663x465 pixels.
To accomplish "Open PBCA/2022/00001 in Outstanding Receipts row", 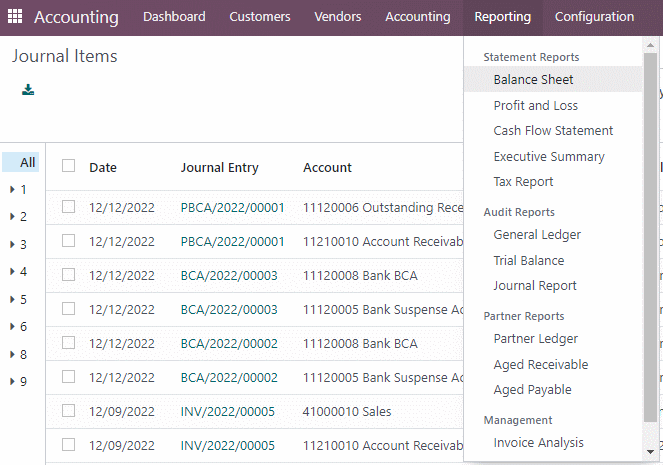I will (233, 208).
